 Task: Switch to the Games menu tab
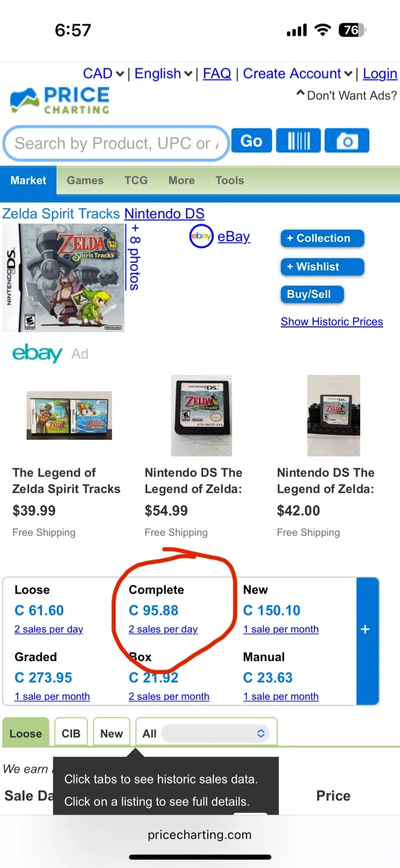(x=85, y=180)
